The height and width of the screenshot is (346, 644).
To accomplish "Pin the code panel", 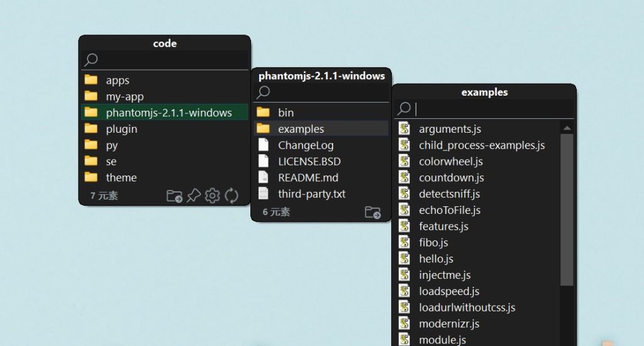I will point(194,196).
